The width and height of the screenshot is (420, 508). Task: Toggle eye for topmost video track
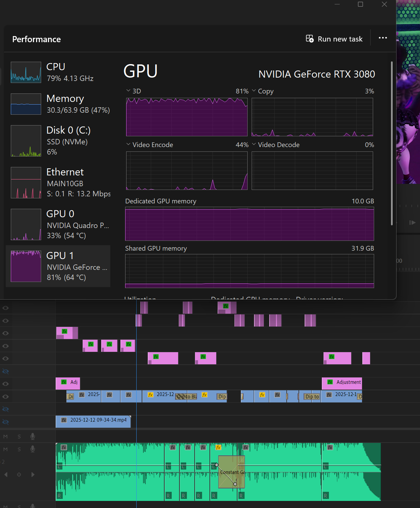5,308
